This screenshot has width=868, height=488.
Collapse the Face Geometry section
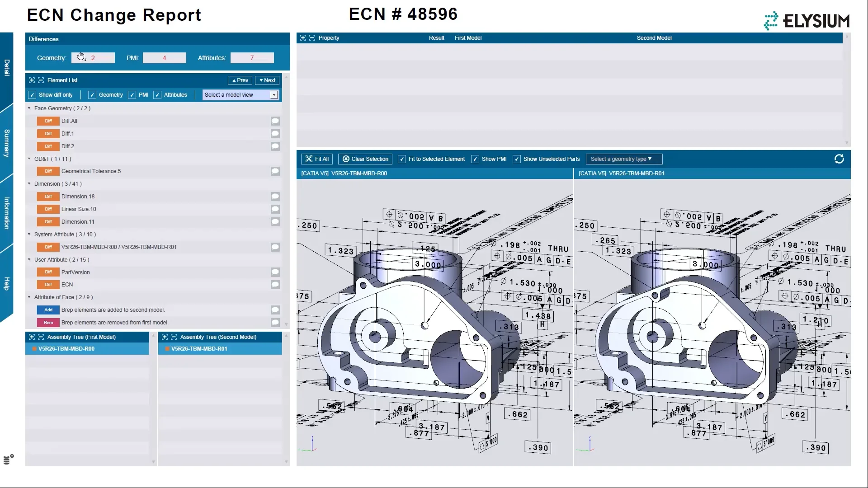(30, 108)
